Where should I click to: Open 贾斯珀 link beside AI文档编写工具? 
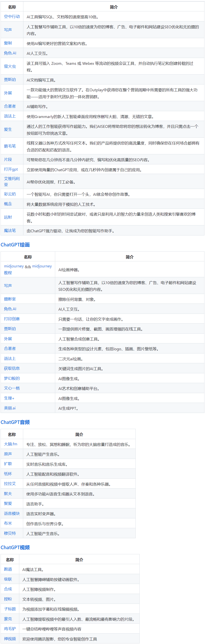(x=10, y=80)
